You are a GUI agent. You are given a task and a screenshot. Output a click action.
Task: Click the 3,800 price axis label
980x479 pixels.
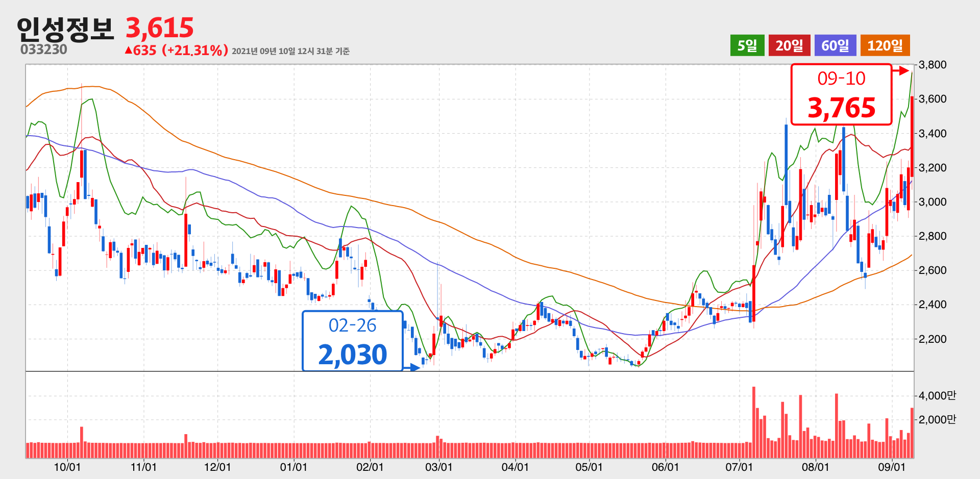[x=933, y=65]
